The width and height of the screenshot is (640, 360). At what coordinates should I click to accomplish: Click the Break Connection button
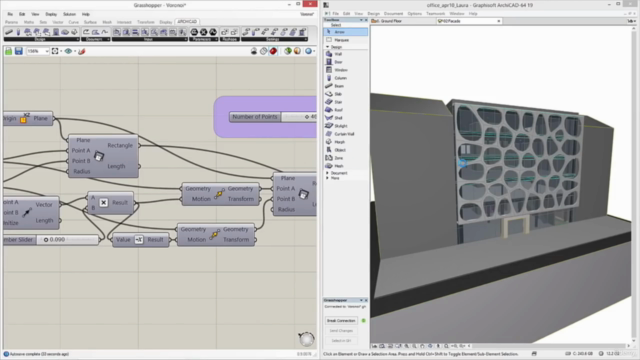point(341,321)
